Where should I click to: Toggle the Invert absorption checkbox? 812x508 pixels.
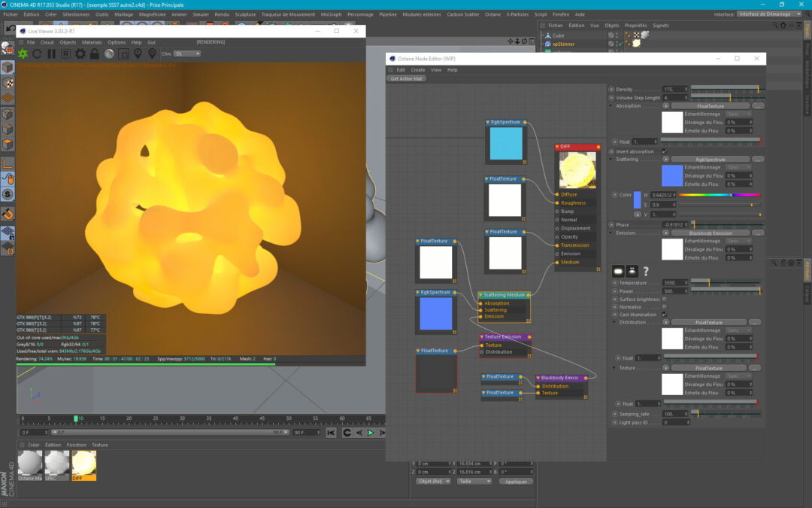tap(664, 151)
